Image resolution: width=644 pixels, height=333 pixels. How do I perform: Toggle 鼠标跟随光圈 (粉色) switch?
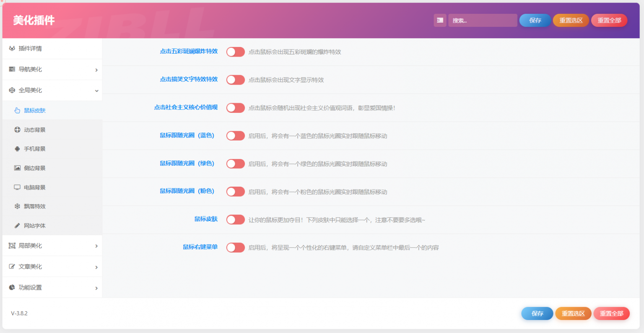click(236, 192)
